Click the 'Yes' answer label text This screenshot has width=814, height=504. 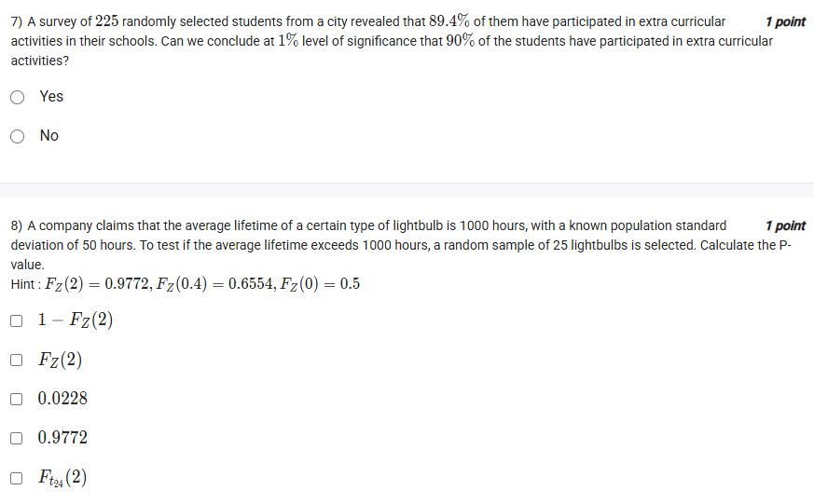click(x=51, y=97)
